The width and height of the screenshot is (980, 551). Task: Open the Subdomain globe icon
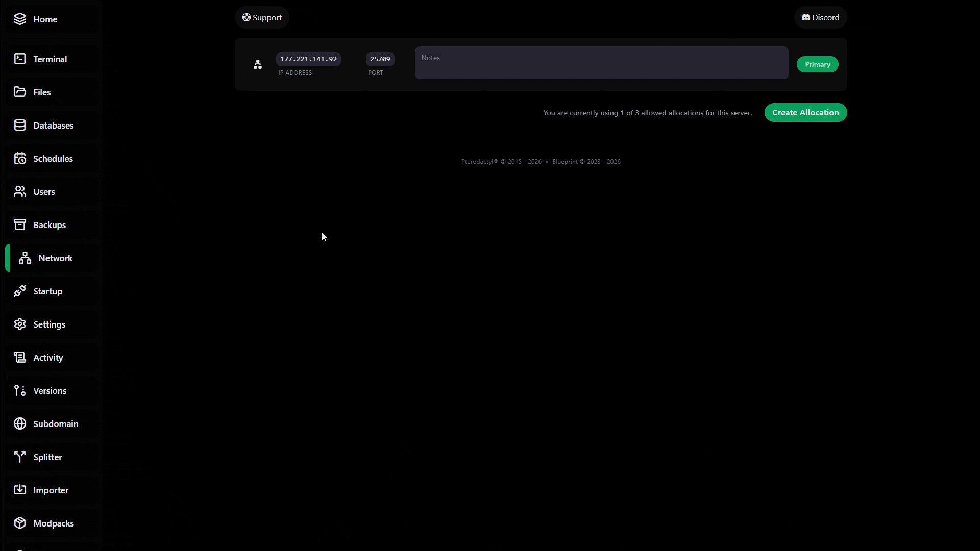[20, 424]
